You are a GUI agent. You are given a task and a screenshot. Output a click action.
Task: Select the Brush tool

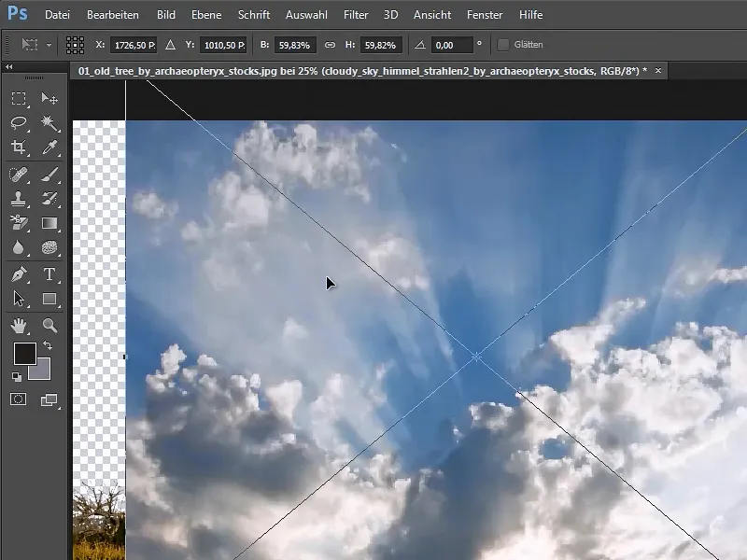49,175
